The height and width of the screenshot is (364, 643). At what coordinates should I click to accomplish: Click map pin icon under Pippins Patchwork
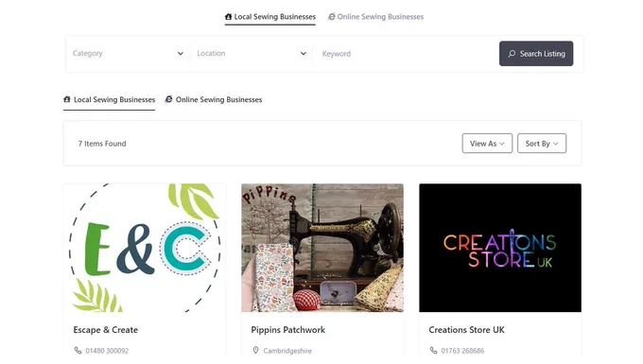[x=255, y=351]
